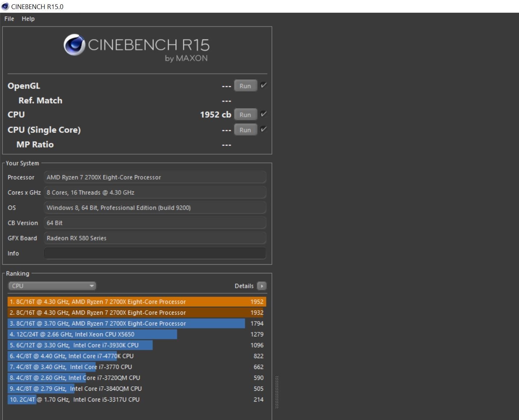Click the Ref. Match label

tap(40, 101)
